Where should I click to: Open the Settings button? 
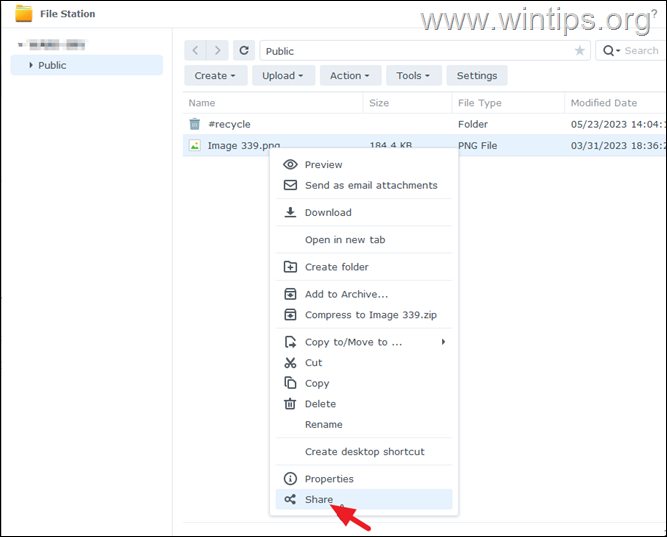pos(477,75)
